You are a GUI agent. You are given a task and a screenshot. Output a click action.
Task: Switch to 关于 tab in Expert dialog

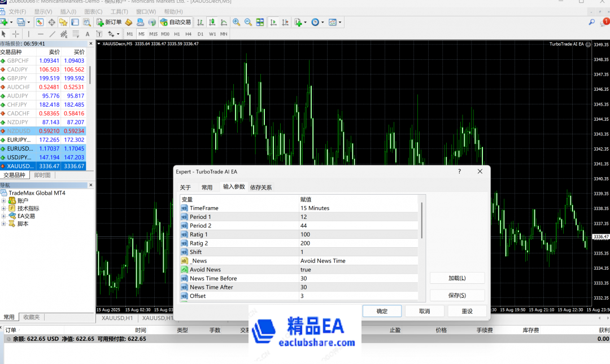(x=186, y=187)
